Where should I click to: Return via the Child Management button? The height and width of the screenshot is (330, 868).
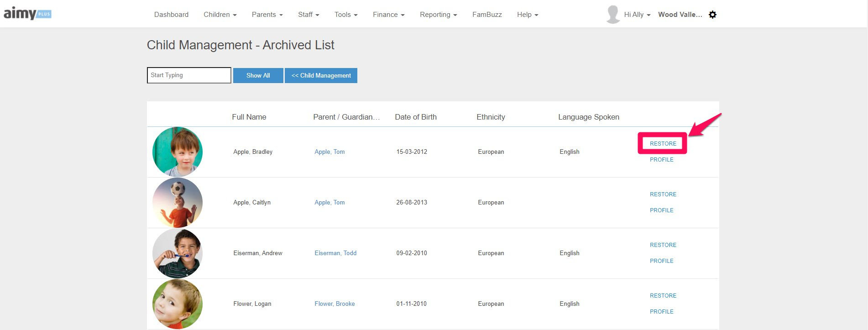321,75
